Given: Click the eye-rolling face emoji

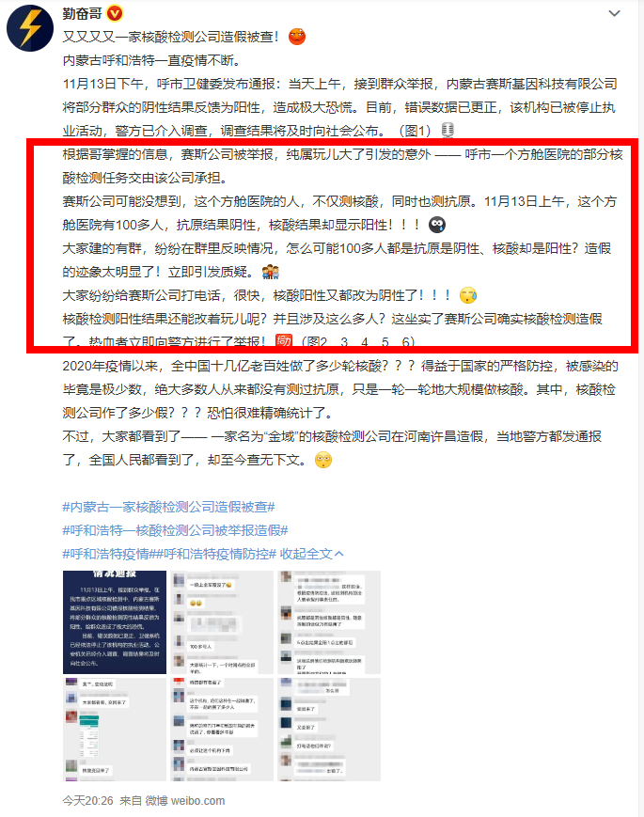Looking at the screenshot, I should point(323,460).
